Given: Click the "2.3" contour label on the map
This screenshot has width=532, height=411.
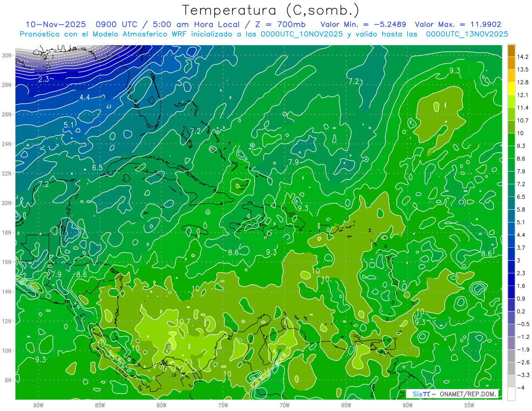Looking at the screenshot, I should 43,79.
